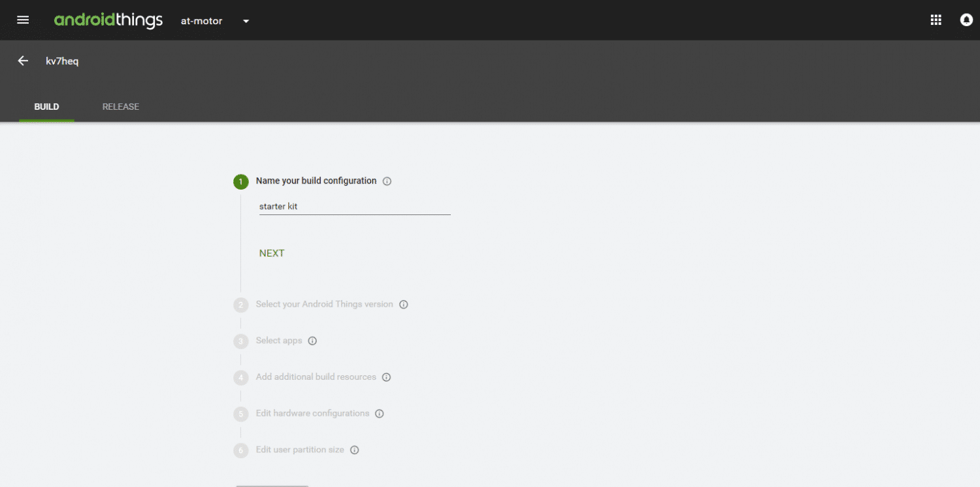Open the Google apps grid
The width and height of the screenshot is (980, 487).
point(936,20)
